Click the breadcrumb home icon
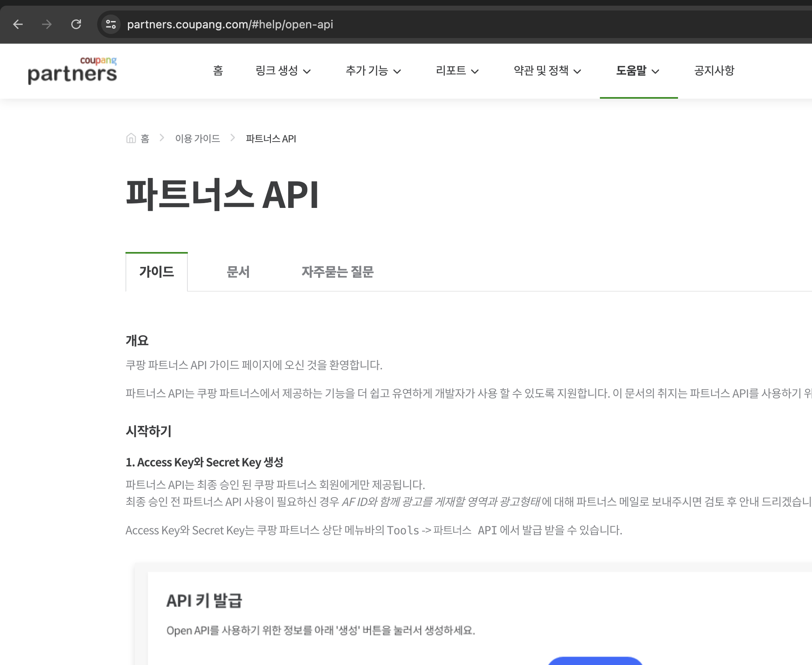Image resolution: width=812 pixels, height=665 pixels. [131, 138]
